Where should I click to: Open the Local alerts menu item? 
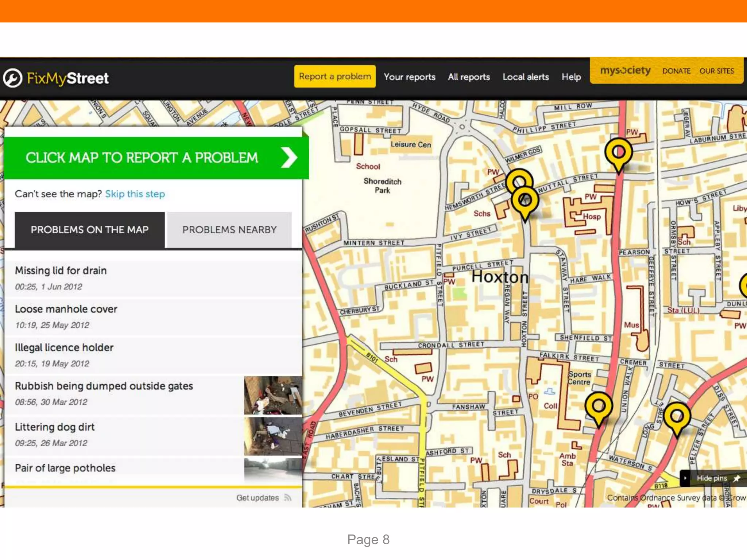526,77
